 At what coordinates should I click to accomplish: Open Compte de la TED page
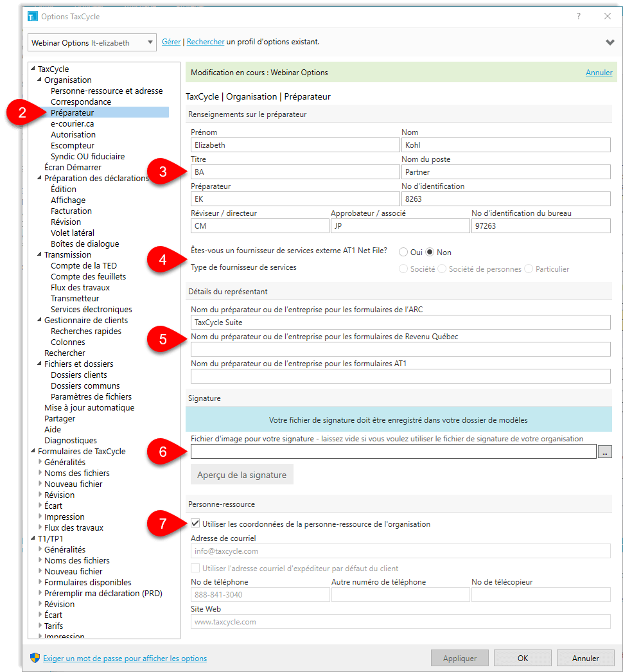[x=83, y=266]
